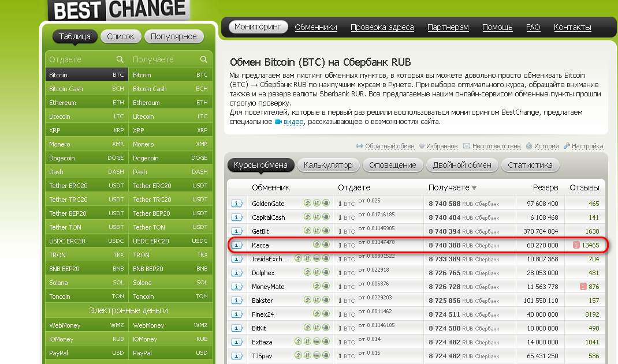Open the FAQ menu item
Screen dimensions: 618x364
(x=533, y=27)
